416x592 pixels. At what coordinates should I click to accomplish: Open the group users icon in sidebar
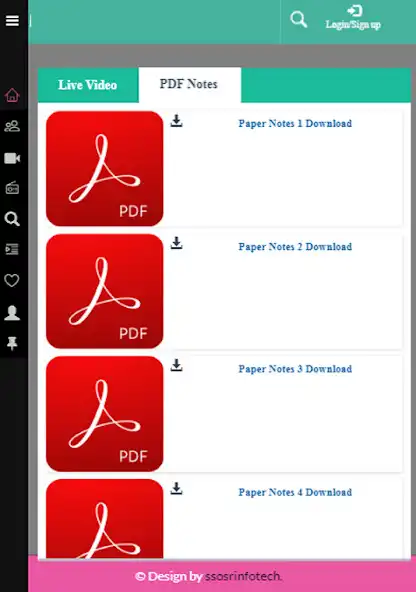click(x=12, y=126)
